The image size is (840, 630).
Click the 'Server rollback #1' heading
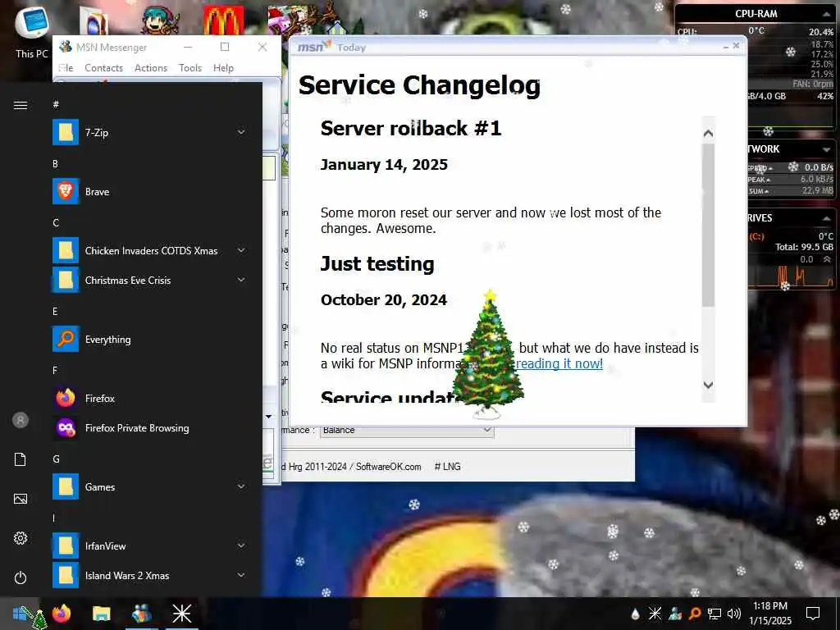(411, 129)
